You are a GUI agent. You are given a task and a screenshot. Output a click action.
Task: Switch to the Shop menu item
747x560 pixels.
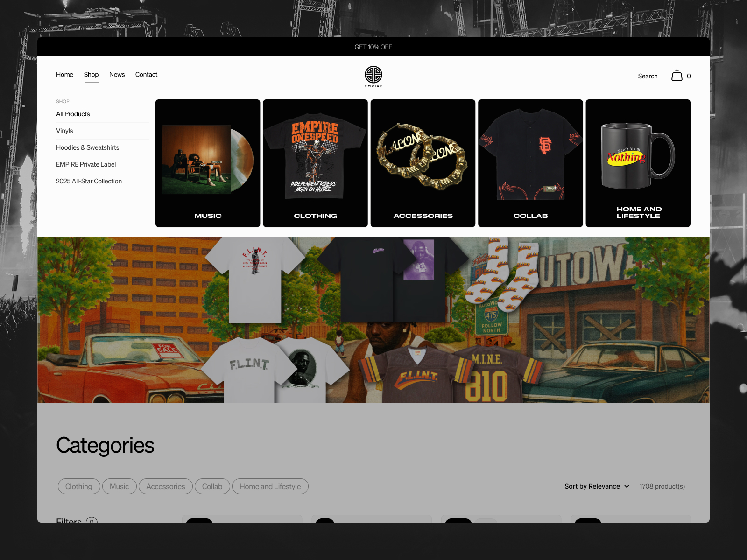click(92, 75)
